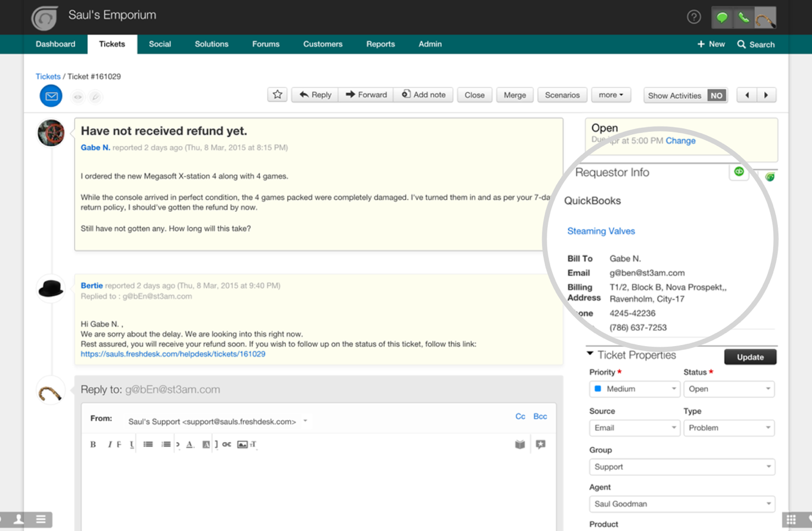Open the Gabe N. reporter link

pos(95,147)
